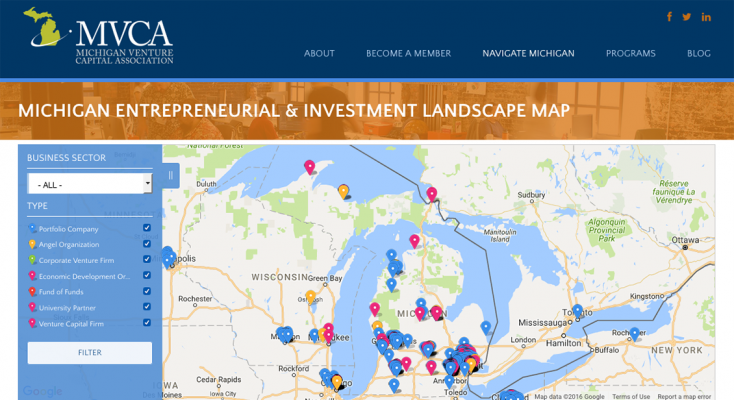Open the MVCA Facebook page icon
Image resolution: width=734 pixels, height=400 pixels.
669,17
